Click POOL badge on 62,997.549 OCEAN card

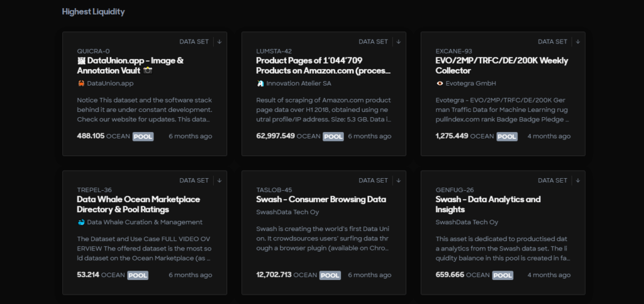333,137
